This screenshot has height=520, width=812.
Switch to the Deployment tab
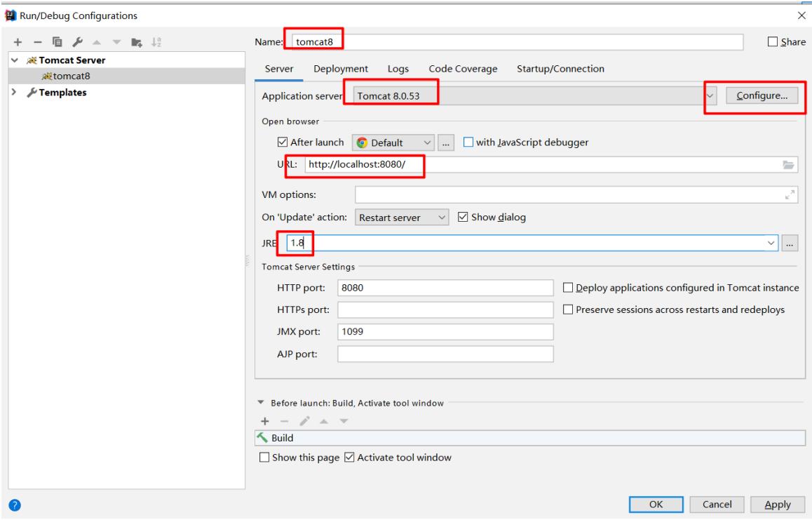pos(341,69)
